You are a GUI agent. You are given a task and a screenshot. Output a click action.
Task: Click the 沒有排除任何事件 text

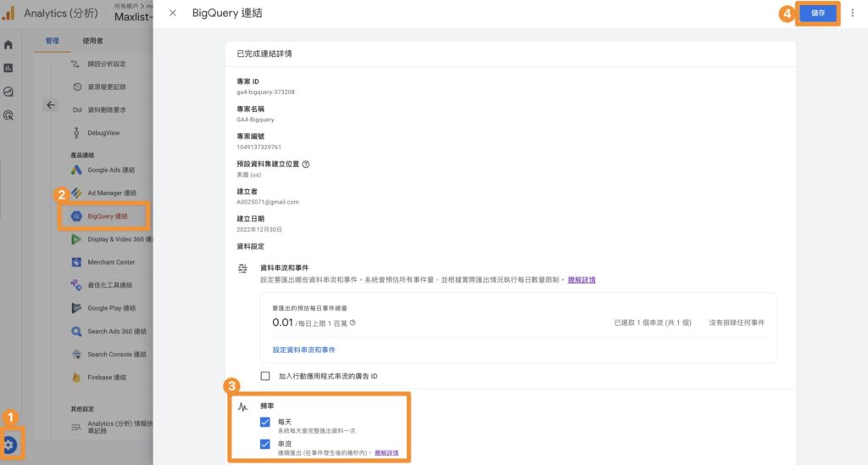(737, 322)
